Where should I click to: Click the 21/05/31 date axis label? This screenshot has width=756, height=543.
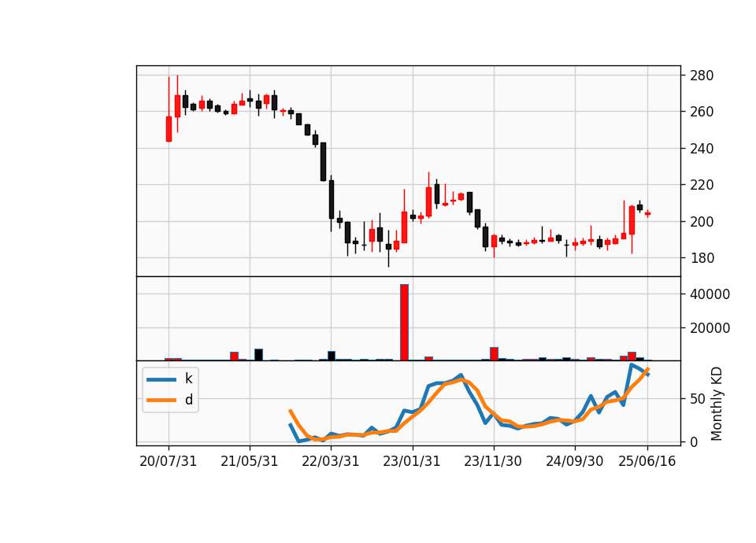pyautogui.click(x=250, y=461)
